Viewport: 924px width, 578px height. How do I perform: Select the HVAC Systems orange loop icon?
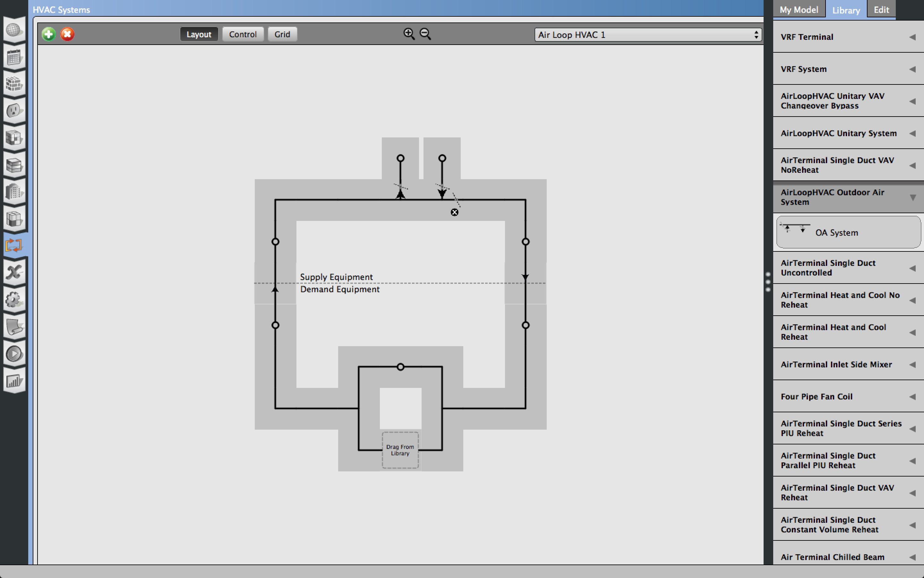tap(14, 245)
